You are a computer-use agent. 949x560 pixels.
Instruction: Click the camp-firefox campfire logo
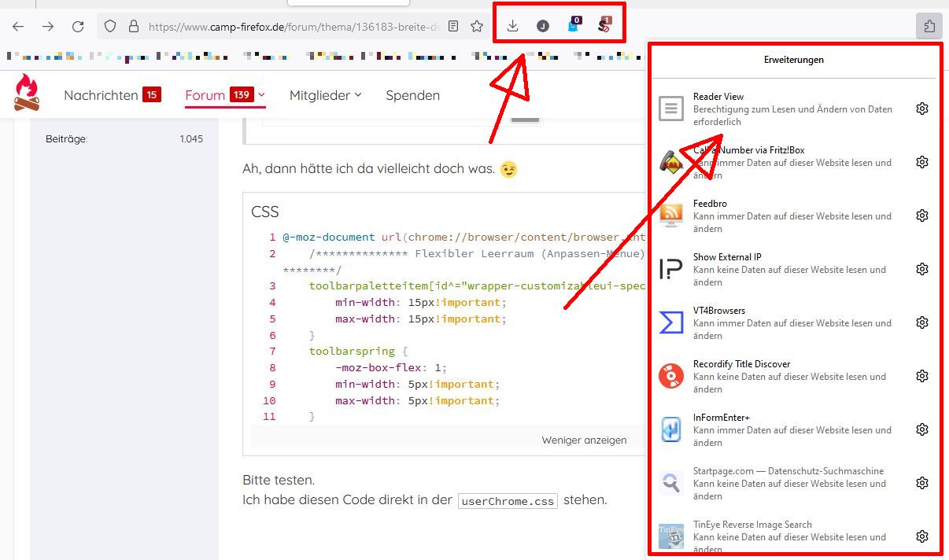pos(27,93)
